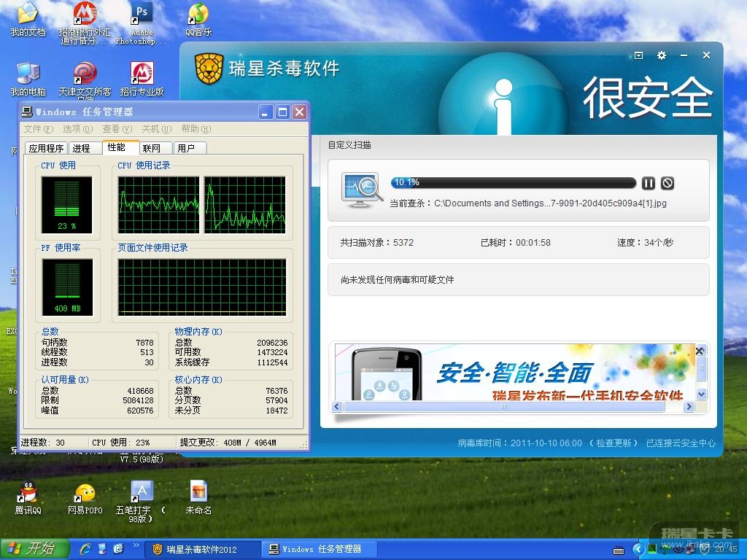The image size is (747, 560).
Task: Open 五笔打字 desktop shortcut
Action: click(x=141, y=502)
